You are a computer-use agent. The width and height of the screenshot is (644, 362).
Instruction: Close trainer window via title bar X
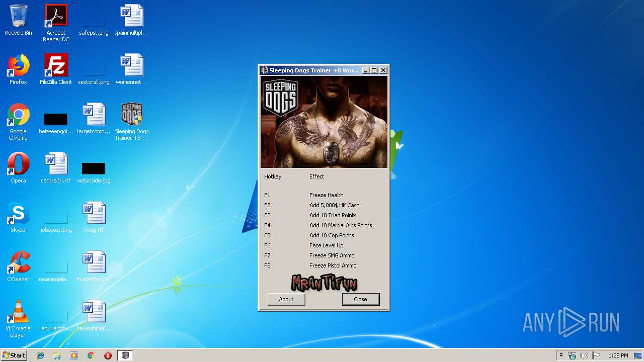tap(383, 70)
